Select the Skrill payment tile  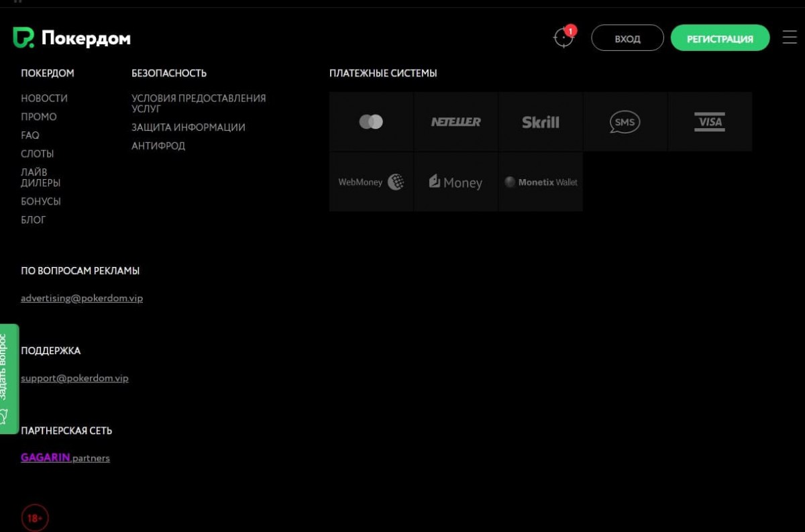click(540, 121)
